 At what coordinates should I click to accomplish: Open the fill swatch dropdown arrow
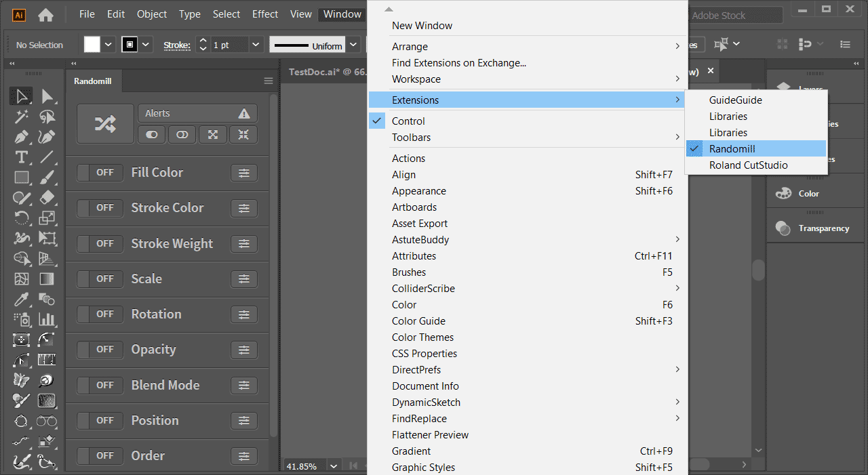[109, 45]
